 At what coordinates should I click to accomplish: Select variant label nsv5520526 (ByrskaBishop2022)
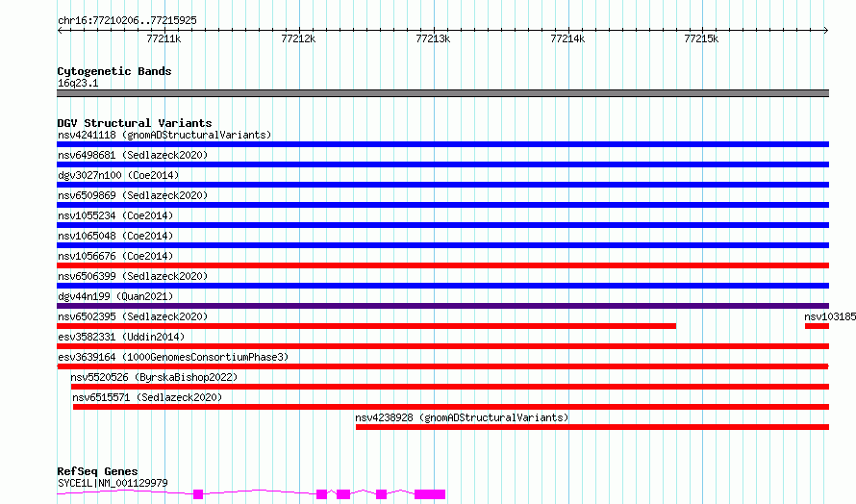tap(154, 377)
